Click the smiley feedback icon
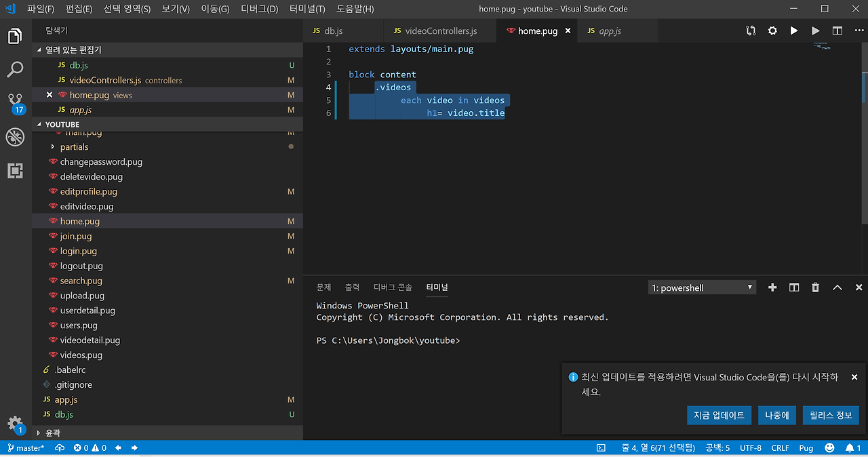The height and width of the screenshot is (457, 868). pyautogui.click(x=830, y=448)
